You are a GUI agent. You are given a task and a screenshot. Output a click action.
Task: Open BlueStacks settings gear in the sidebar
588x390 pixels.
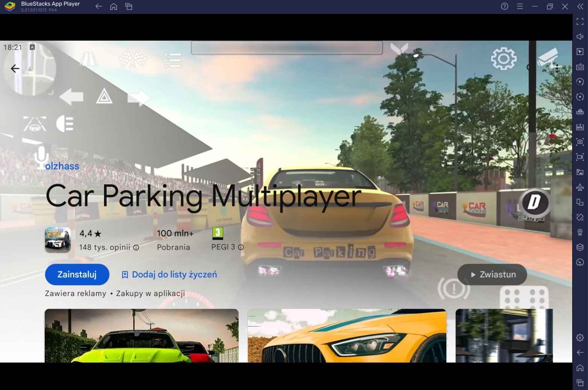[580, 337]
